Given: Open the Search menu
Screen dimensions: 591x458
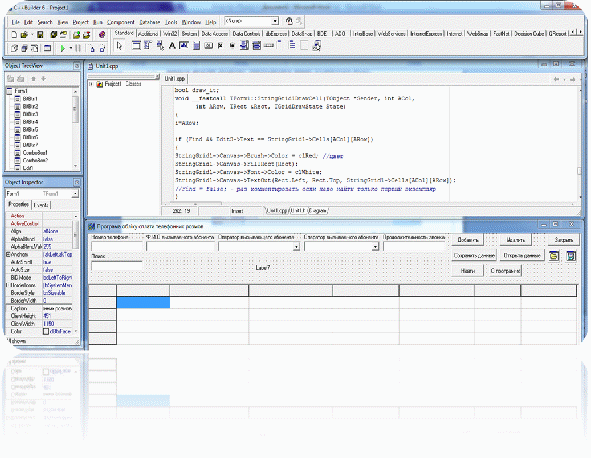Looking at the screenshot, I should (x=45, y=22).
